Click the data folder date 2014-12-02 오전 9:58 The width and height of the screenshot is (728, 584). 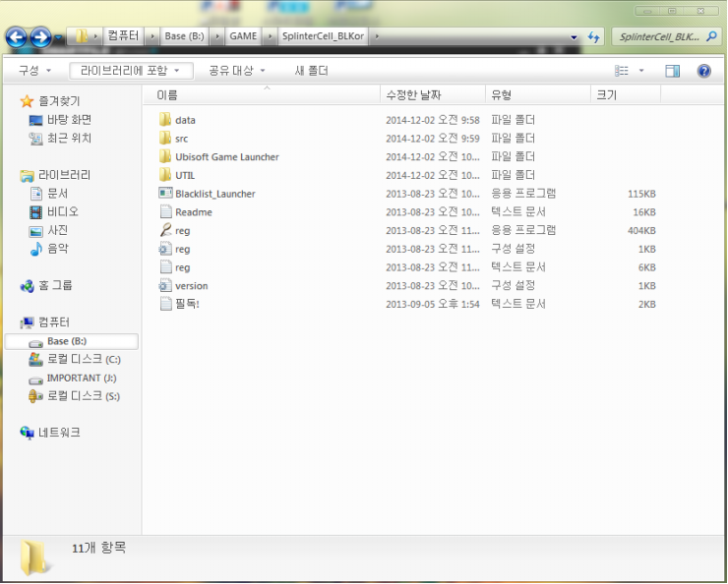[433, 120]
